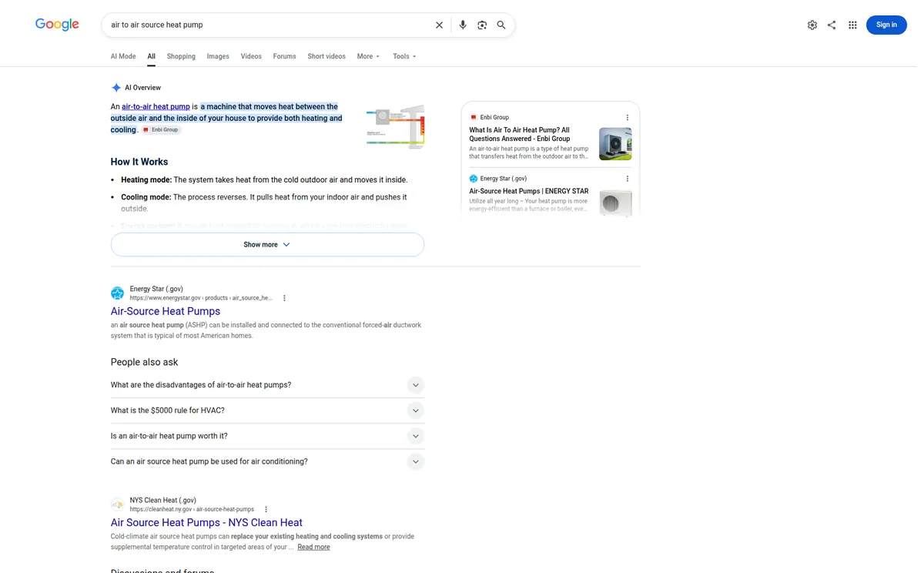Clear the search box with the X icon
The image size is (924, 573).
[439, 25]
